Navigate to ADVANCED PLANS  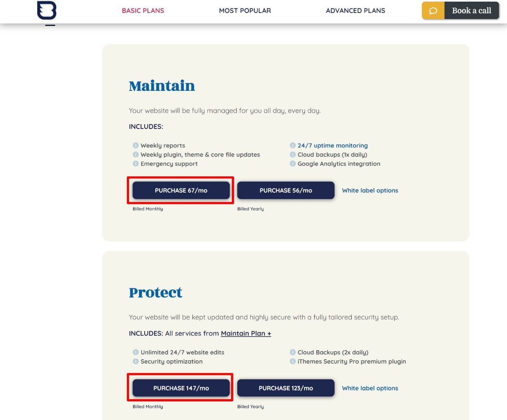click(x=355, y=11)
